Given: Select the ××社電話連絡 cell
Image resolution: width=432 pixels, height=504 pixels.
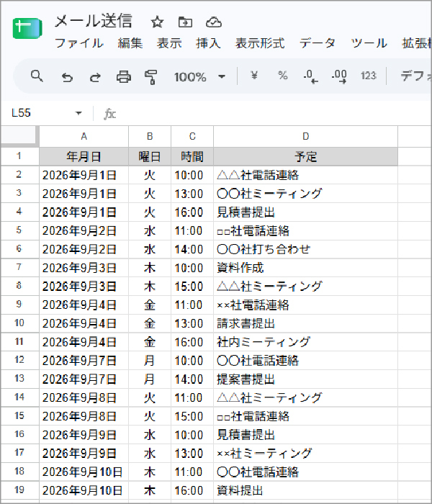Looking at the screenshot, I should coord(306,305).
